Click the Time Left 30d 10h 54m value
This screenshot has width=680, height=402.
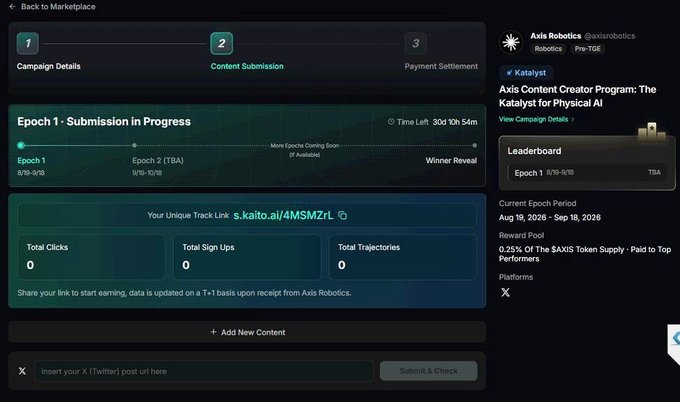[x=455, y=122]
